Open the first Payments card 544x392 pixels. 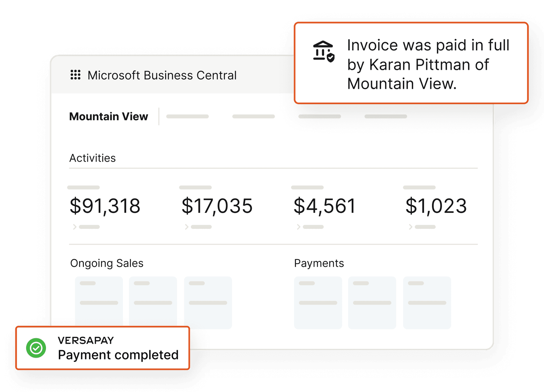(318, 303)
